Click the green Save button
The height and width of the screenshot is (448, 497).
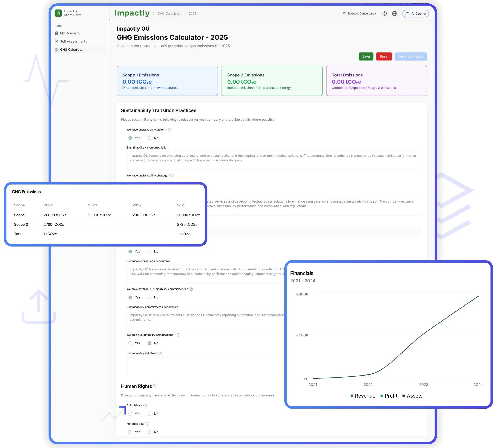click(366, 57)
